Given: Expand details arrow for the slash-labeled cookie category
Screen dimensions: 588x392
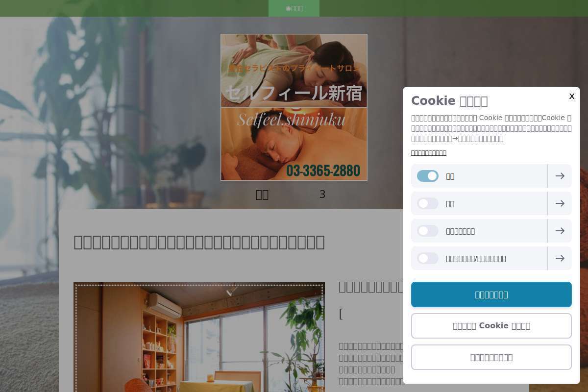Looking at the screenshot, I should (560, 258).
